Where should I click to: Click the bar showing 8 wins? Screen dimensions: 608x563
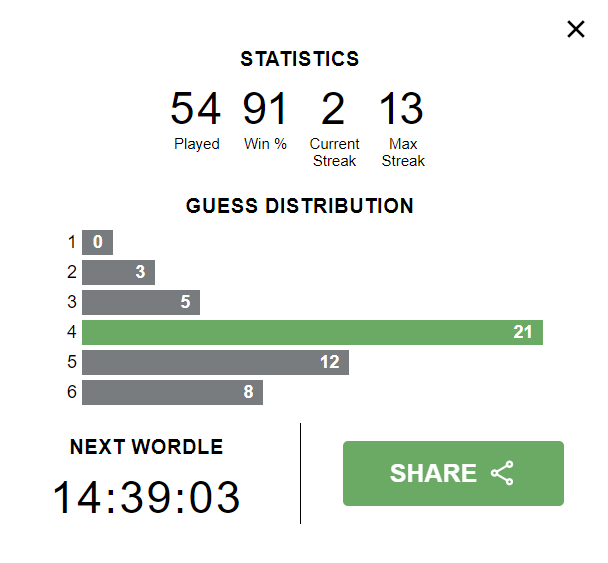(x=172, y=392)
